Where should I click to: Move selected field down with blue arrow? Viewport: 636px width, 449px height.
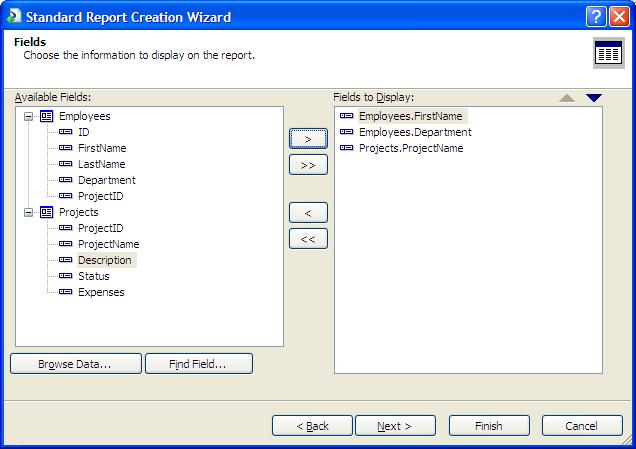(594, 98)
